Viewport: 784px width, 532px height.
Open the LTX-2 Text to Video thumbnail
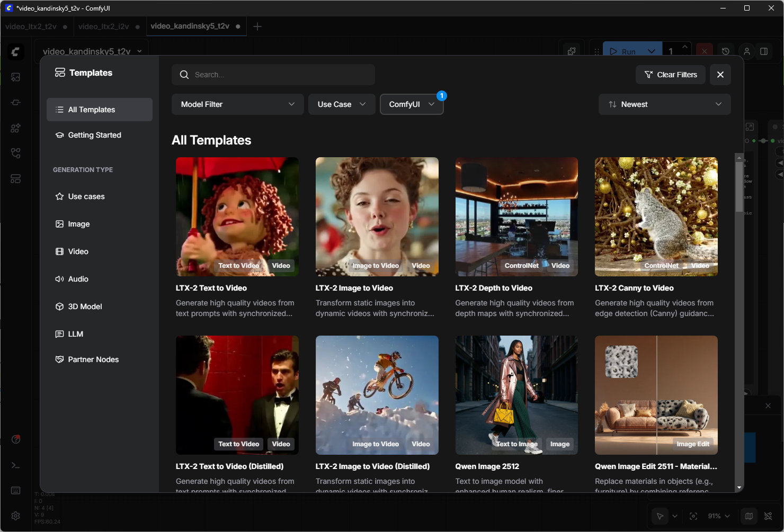pyautogui.click(x=237, y=217)
